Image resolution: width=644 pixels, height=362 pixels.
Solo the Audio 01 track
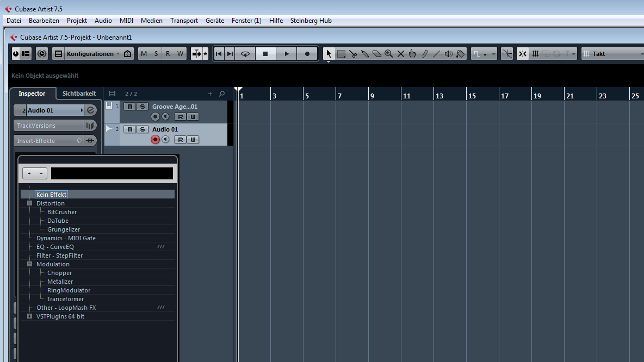[142, 129]
